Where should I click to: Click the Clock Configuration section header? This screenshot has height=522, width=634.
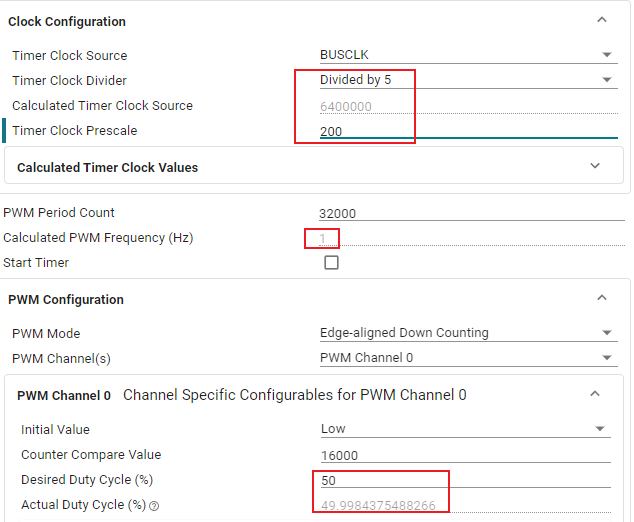click(67, 21)
